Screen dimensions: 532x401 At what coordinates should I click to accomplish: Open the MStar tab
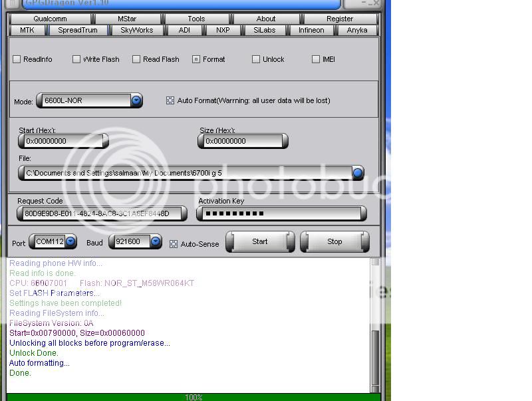click(127, 19)
